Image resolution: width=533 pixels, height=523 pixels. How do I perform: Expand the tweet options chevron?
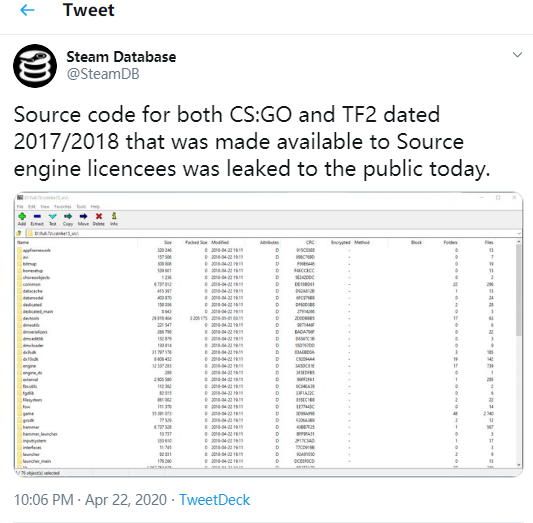click(x=517, y=55)
